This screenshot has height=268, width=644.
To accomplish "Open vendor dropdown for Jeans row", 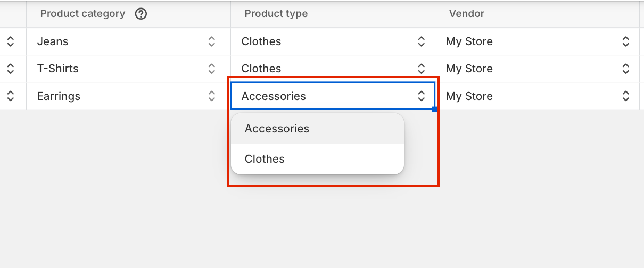I will (626, 41).
